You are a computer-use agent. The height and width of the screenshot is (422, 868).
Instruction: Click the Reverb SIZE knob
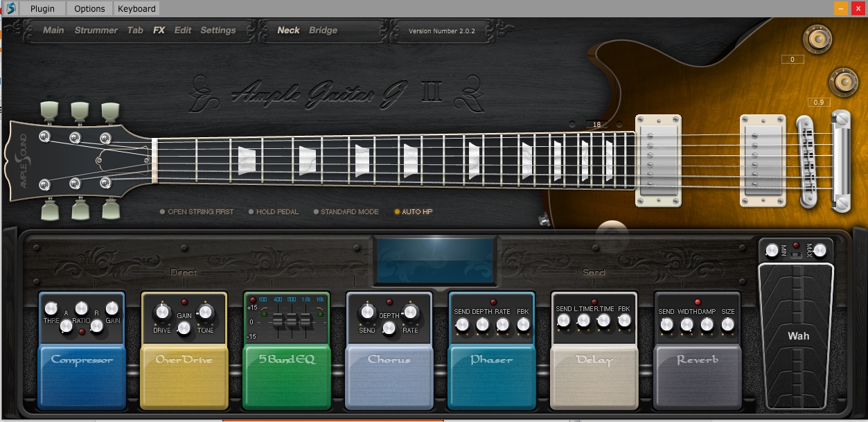point(727,324)
